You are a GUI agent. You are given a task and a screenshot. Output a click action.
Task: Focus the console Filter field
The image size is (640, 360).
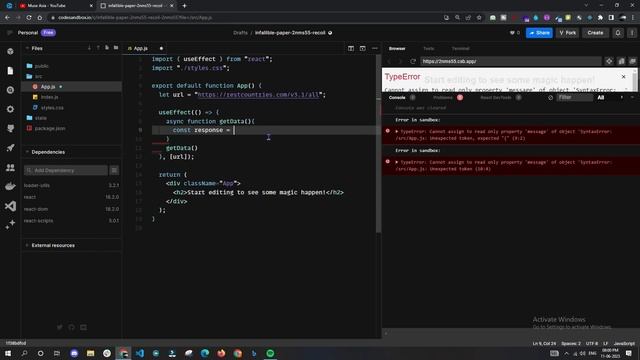pyautogui.click(x=575, y=98)
